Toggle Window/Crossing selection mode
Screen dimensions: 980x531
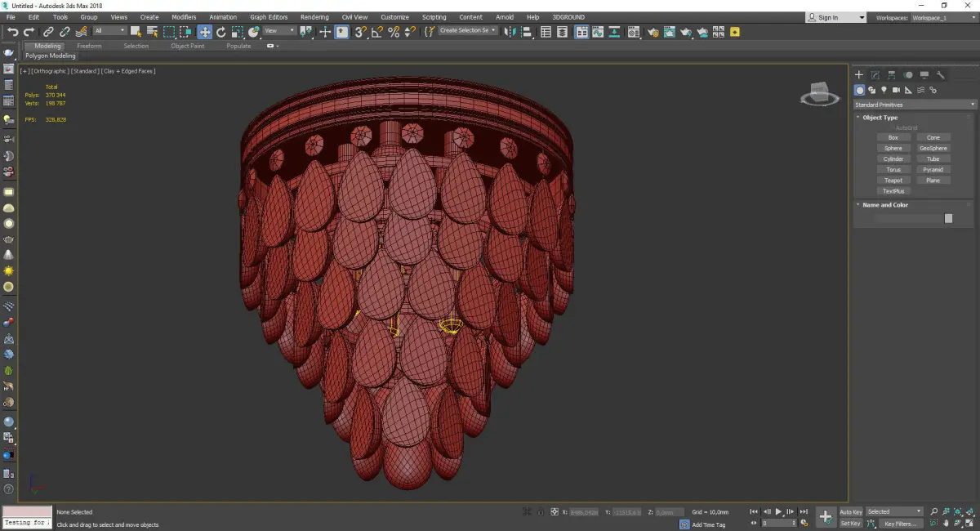[x=185, y=32]
